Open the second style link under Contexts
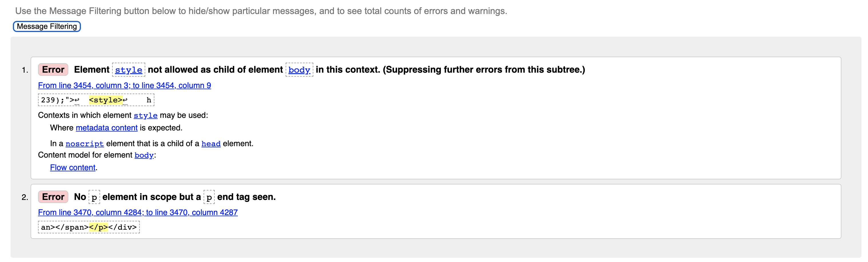The width and height of the screenshot is (868, 262). tap(146, 115)
